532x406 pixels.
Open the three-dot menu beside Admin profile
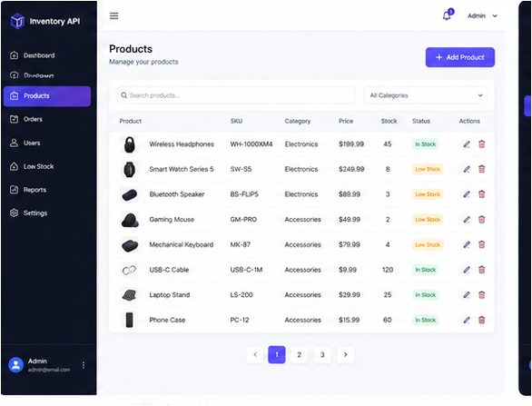pyautogui.click(x=84, y=365)
